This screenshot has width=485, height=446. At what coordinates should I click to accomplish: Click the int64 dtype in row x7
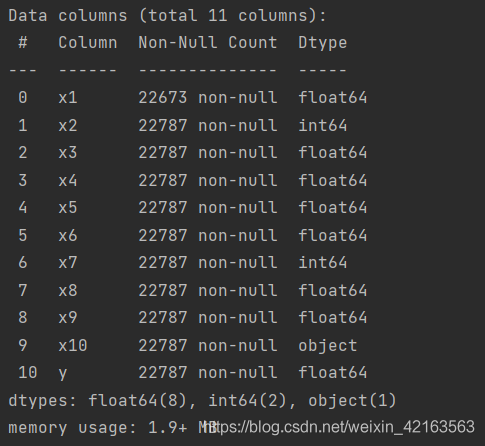click(323, 263)
